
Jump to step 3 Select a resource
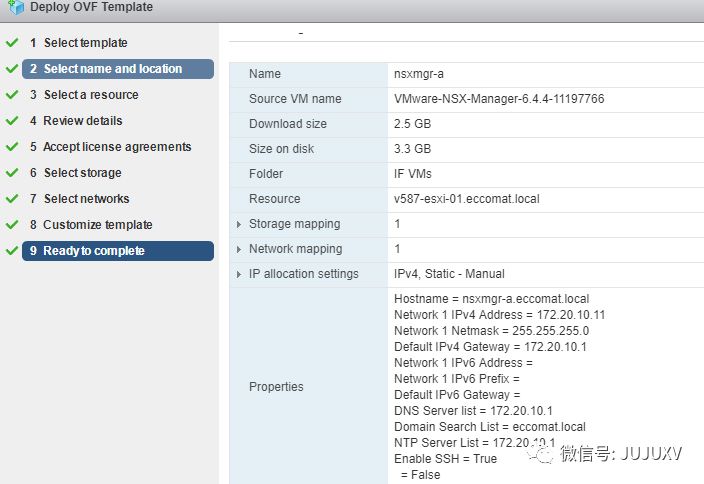[90, 95]
